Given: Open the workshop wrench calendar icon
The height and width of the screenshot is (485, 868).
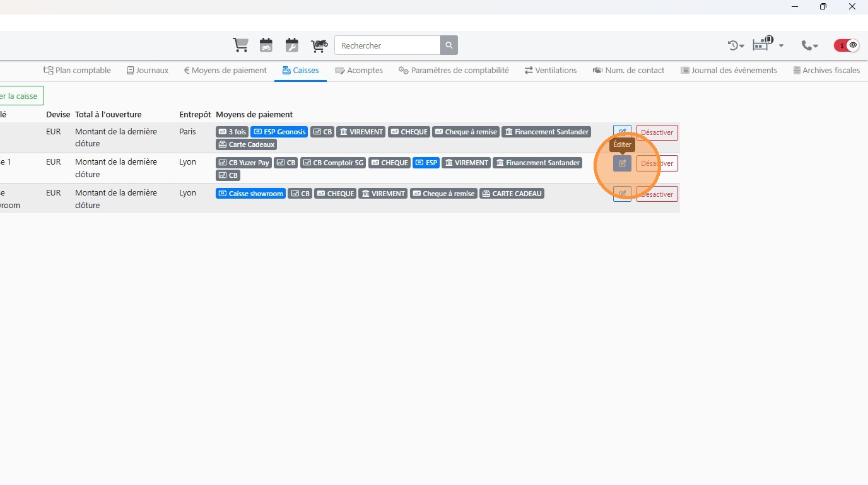Looking at the screenshot, I should [291, 45].
